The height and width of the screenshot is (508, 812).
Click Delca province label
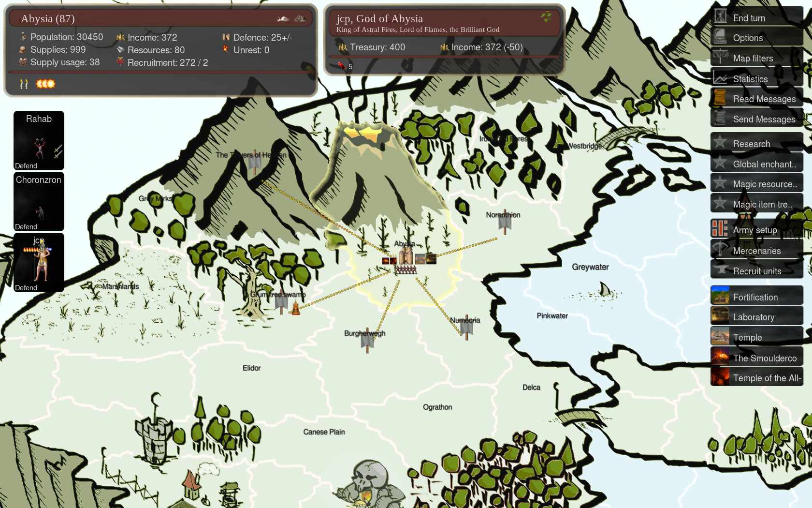[531, 388]
